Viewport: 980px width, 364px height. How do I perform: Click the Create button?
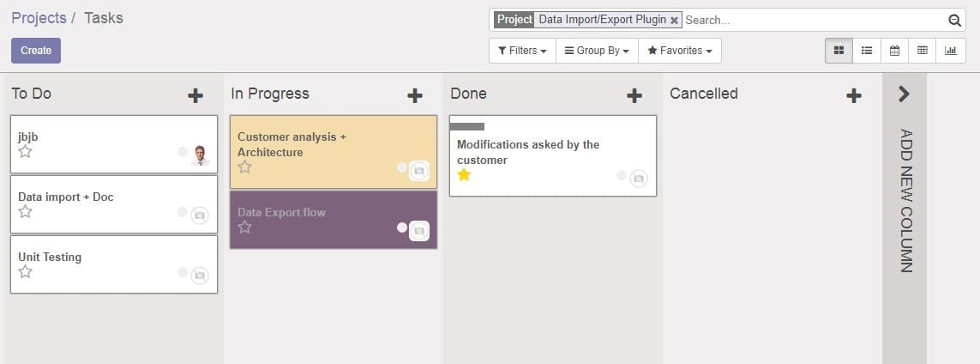(x=36, y=51)
